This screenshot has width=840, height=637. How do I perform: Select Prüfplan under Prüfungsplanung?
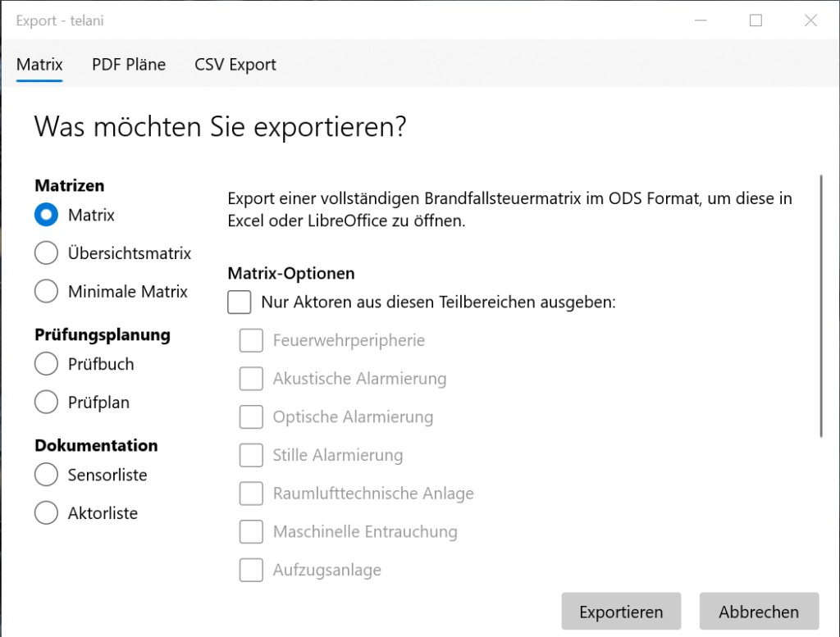coord(46,403)
